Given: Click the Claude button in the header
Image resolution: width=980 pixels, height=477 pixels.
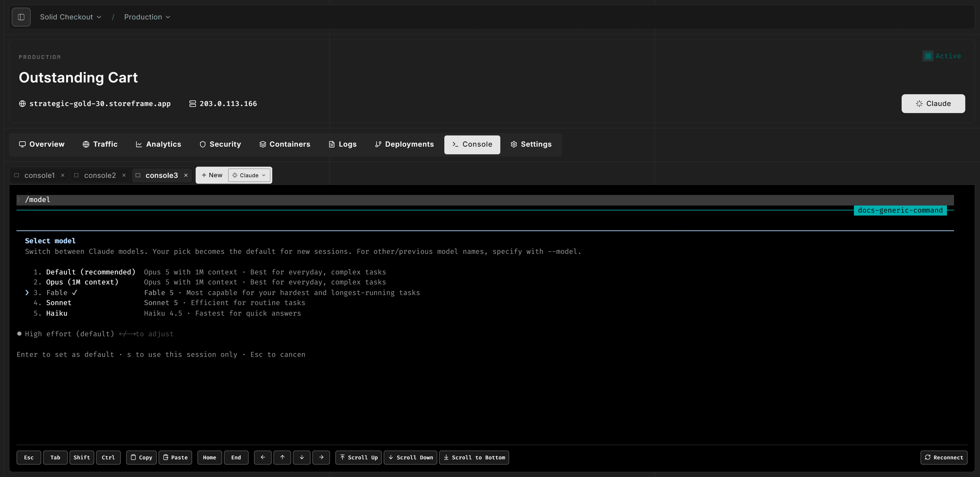Looking at the screenshot, I should 933,104.
